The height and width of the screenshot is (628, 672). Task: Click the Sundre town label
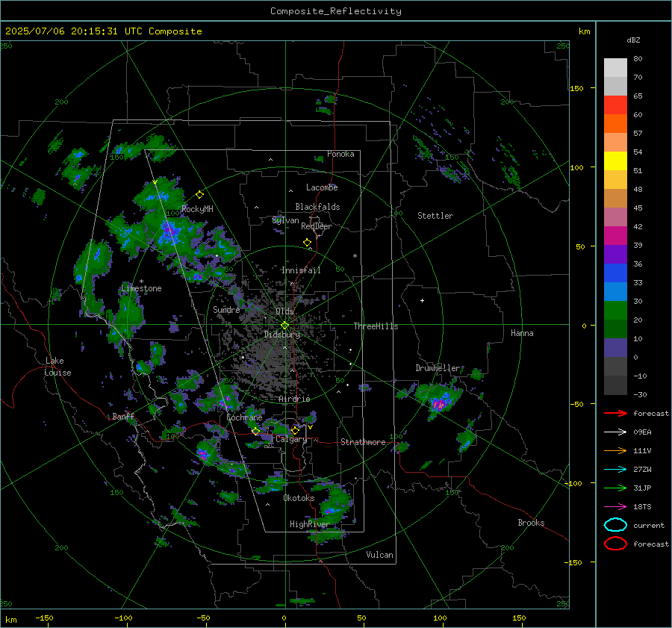(226, 310)
